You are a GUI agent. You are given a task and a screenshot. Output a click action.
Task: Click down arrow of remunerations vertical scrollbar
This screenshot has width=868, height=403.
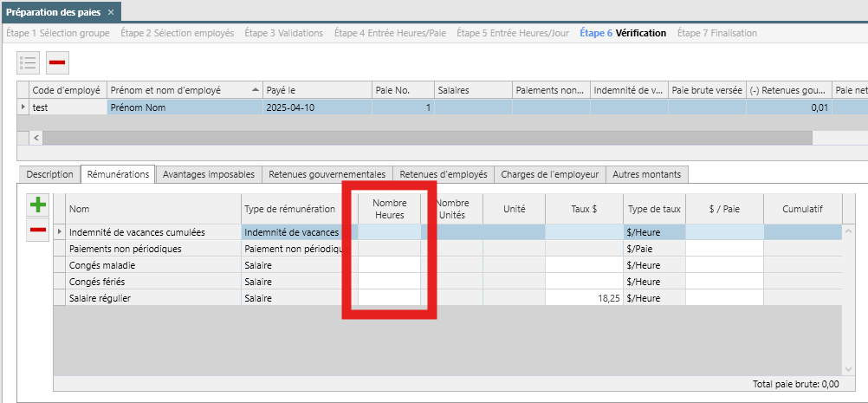pos(849,369)
